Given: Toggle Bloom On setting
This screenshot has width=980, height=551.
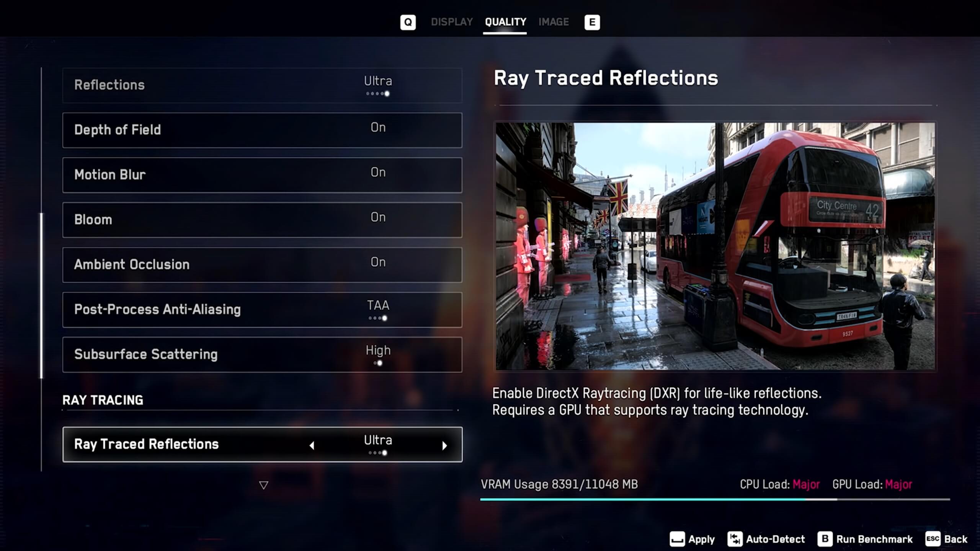Looking at the screenshot, I should coord(377,219).
